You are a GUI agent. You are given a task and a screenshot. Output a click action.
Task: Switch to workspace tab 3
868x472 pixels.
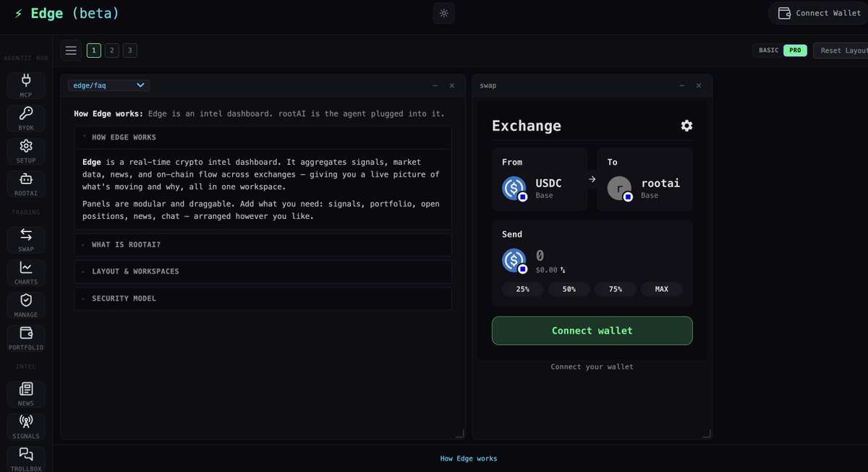coord(130,51)
